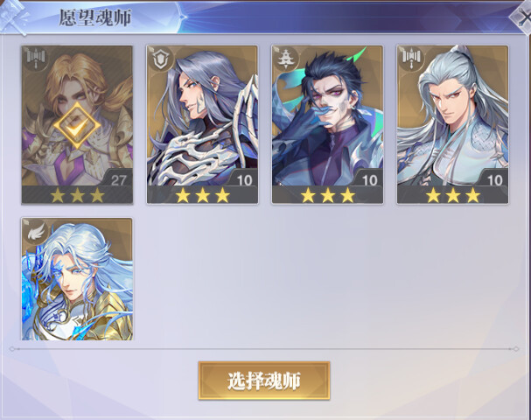Click three-star rating on purple-haired card
This screenshot has height=420, width=531.
202,195
